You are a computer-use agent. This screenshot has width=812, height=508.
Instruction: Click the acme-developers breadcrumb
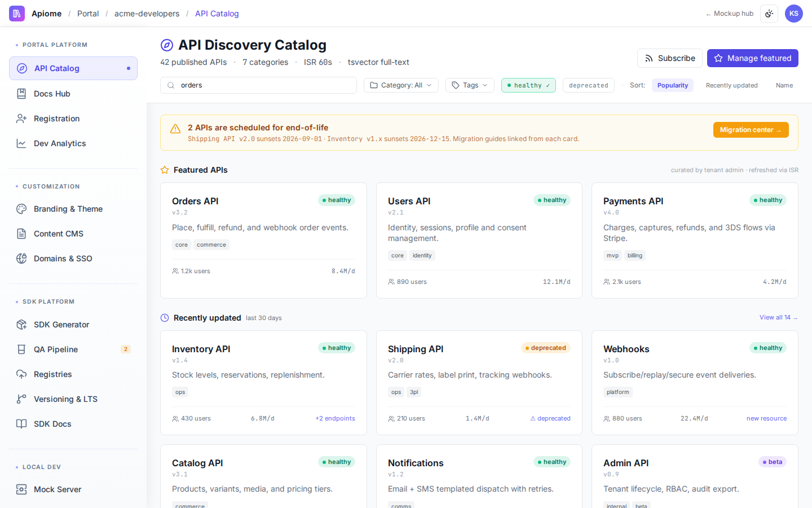[x=147, y=14]
